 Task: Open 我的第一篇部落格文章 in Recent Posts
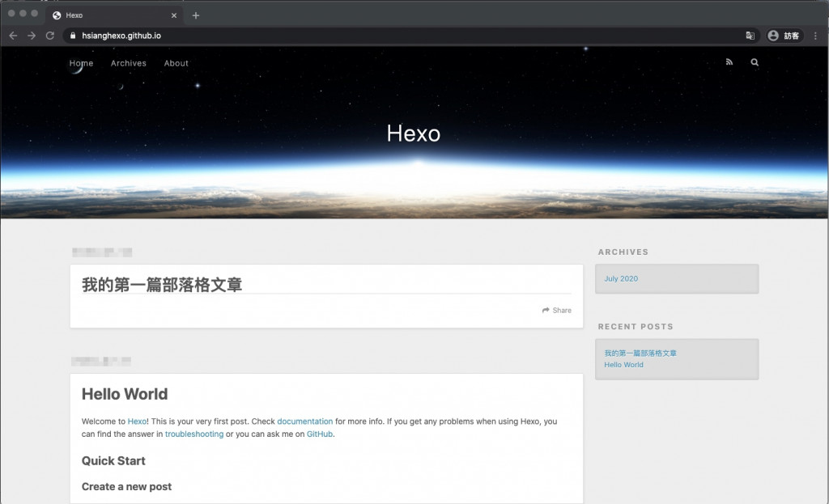[x=640, y=353]
